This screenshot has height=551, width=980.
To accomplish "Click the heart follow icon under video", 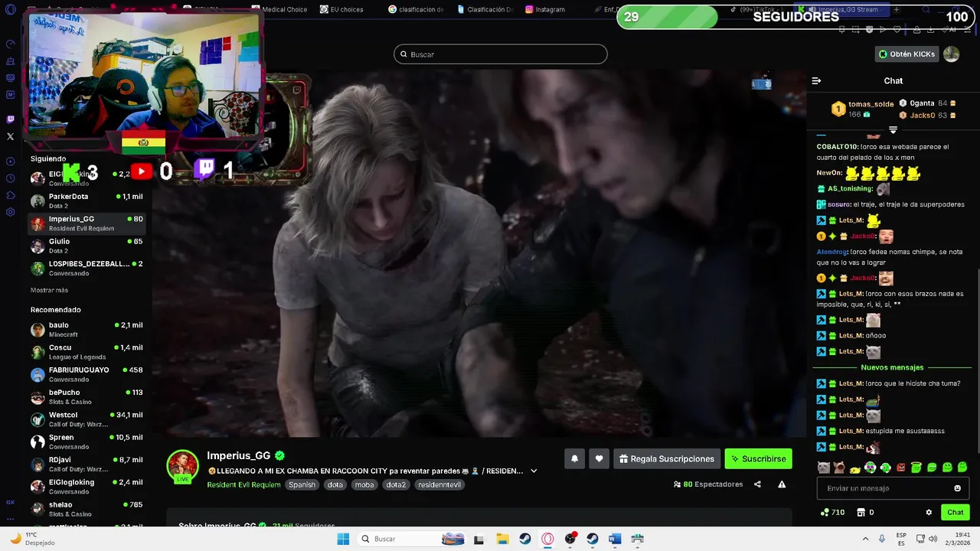I will pos(599,458).
